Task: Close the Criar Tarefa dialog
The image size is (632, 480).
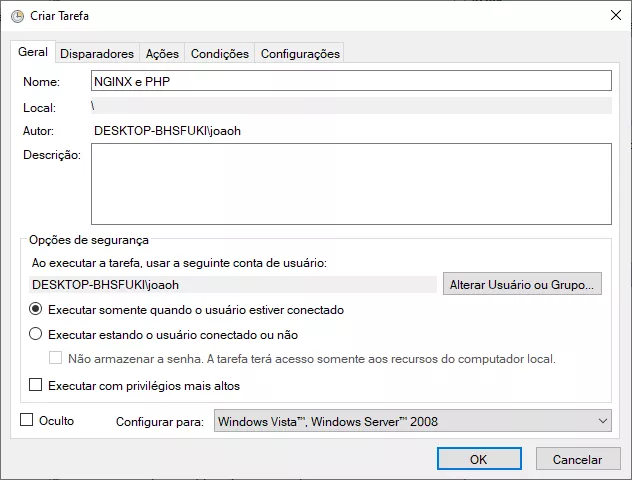Action: pyautogui.click(x=615, y=15)
